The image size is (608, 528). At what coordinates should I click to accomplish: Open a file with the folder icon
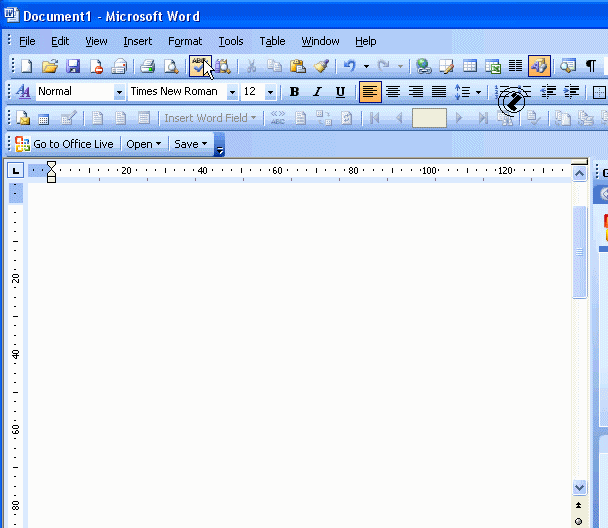[50, 66]
